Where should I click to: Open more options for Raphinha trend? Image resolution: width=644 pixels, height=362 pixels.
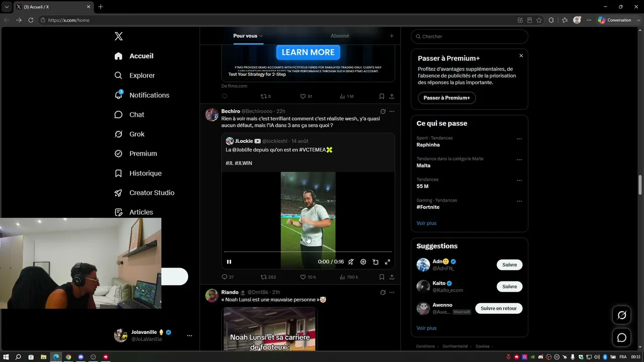click(519, 139)
